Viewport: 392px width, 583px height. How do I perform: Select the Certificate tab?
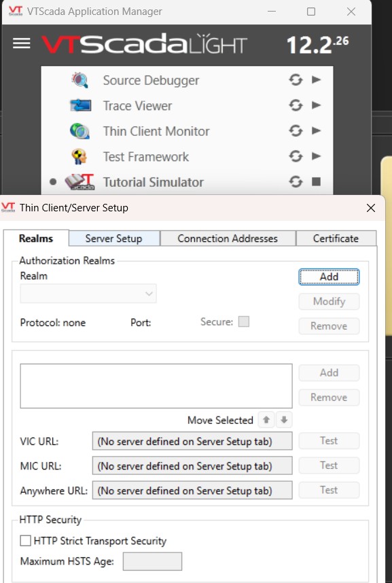[x=336, y=238]
